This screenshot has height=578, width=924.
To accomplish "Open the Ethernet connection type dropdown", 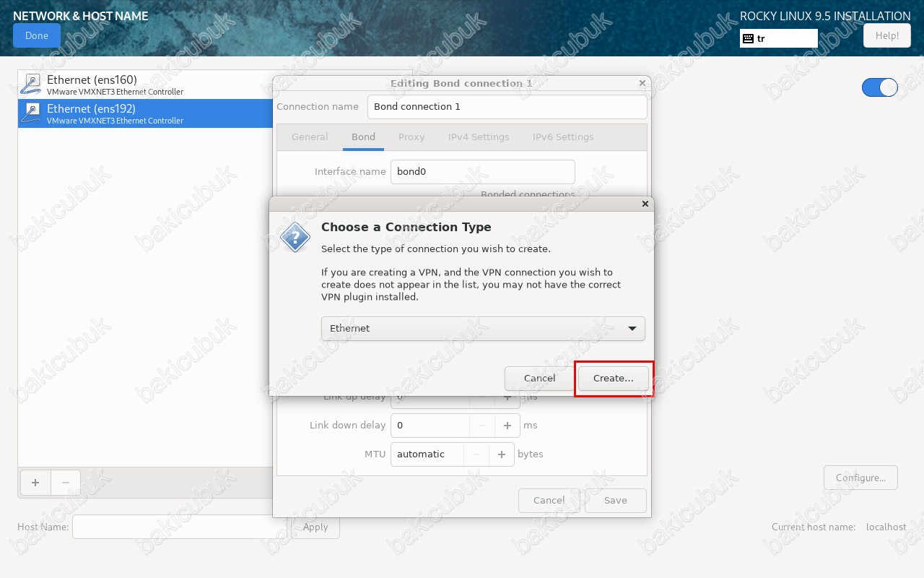I will (x=482, y=329).
